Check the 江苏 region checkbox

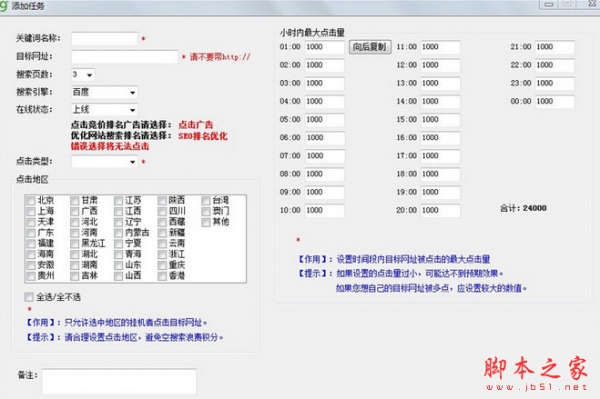pyautogui.click(x=119, y=200)
